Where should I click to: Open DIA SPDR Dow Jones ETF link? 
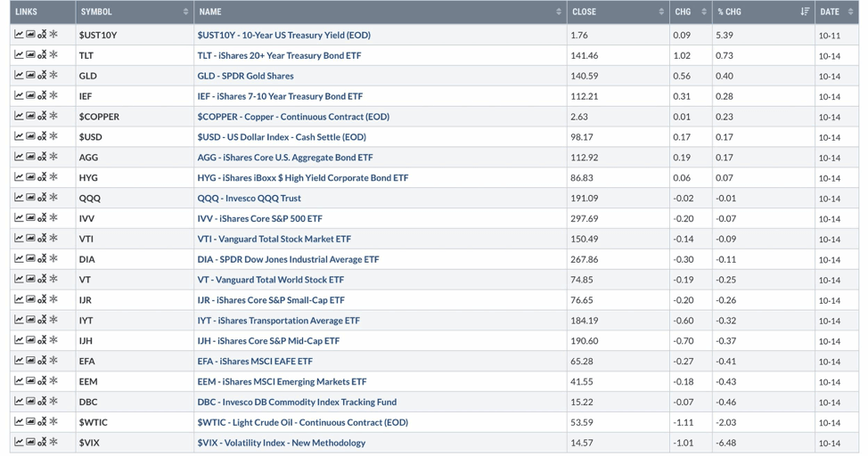pos(289,259)
